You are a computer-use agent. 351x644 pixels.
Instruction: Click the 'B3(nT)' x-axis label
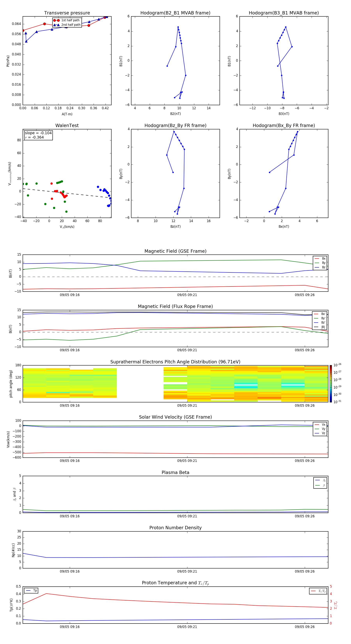point(284,114)
